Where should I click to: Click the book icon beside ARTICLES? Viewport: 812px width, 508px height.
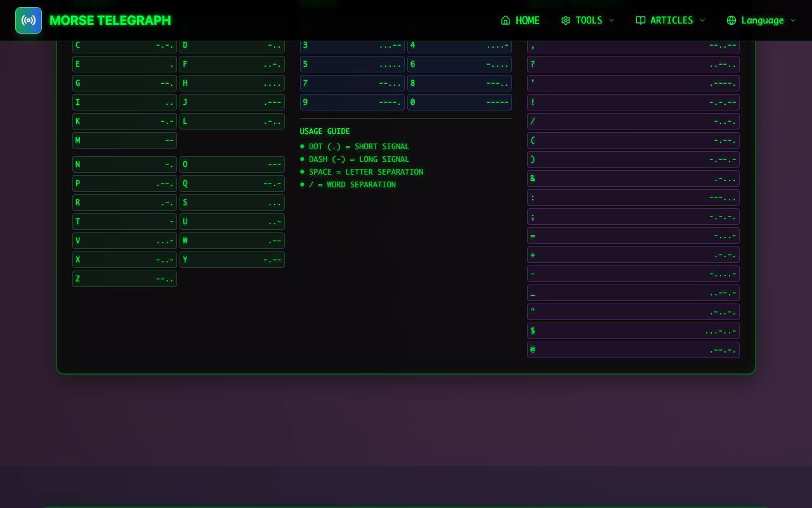641,20
